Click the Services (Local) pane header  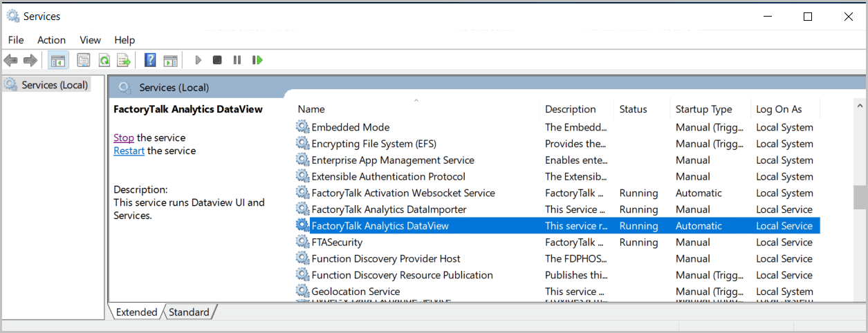[x=174, y=87]
